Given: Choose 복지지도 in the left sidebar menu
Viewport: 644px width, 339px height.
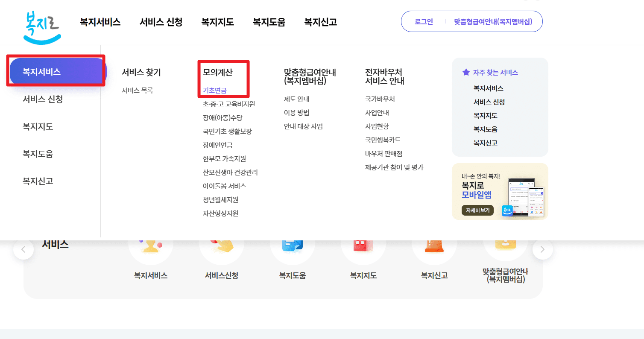Looking at the screenshot, I should click(x=38, y=126).
